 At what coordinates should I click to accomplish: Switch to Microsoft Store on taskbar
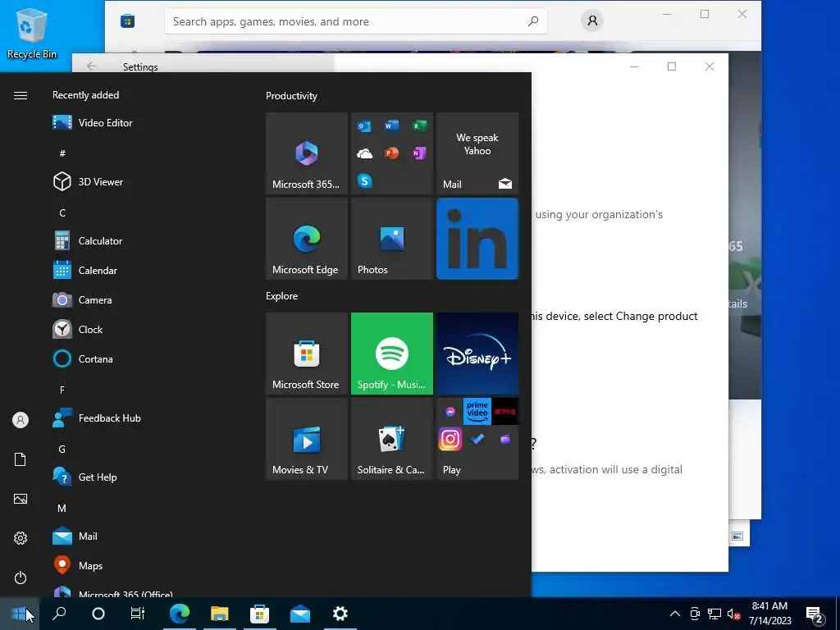pyautogui.click(x=260, y=614)
